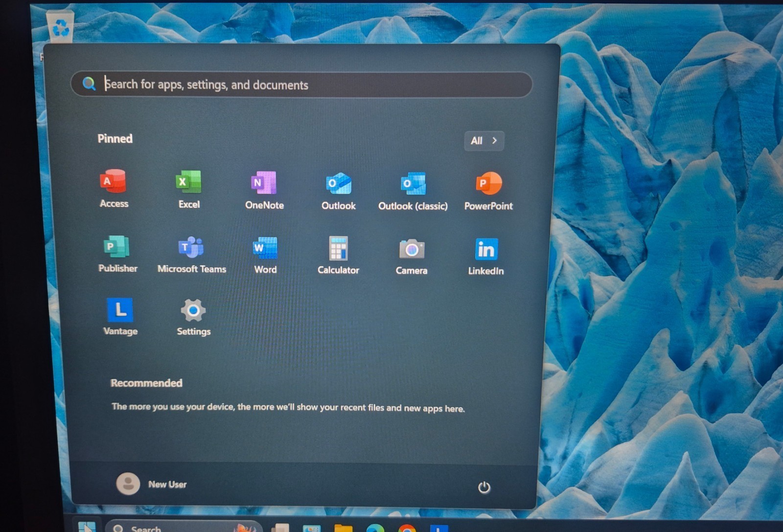Open the New User account menu
The height and width of the screenshot is (532, 783).
tap(152, 484)
